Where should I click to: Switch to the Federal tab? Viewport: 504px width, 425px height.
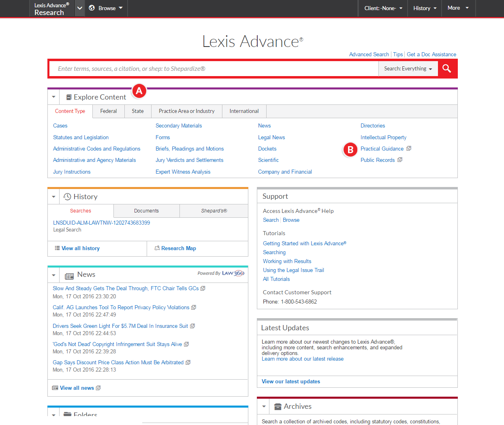[109, 111]
